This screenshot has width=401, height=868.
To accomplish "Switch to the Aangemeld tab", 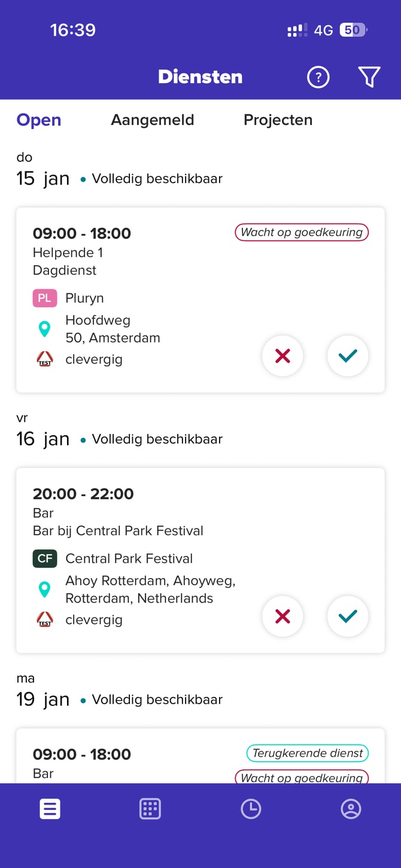I will [153, 120].
